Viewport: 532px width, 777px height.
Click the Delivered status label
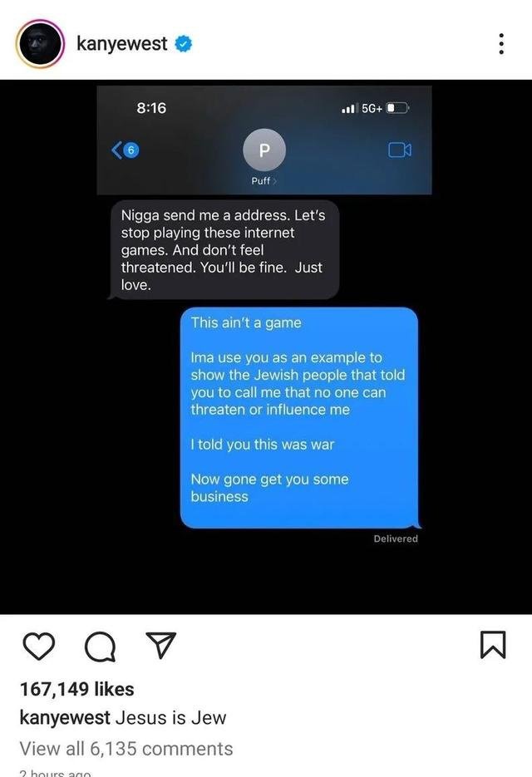pos(396,538)
